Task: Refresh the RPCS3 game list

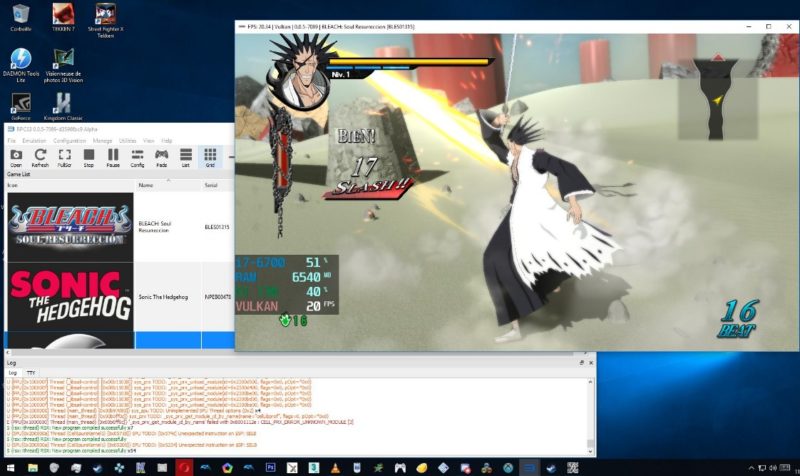Action: tap(40, 158)
